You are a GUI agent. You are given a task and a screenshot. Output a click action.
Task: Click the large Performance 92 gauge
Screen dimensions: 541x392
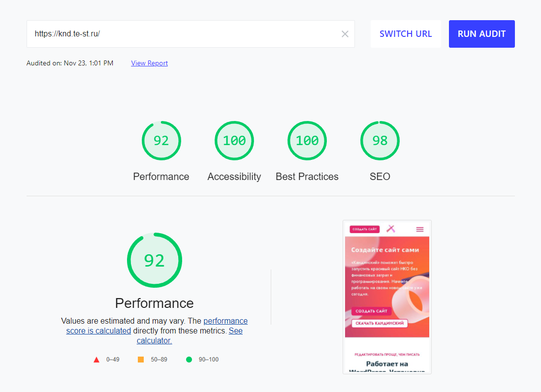point(155,260)
